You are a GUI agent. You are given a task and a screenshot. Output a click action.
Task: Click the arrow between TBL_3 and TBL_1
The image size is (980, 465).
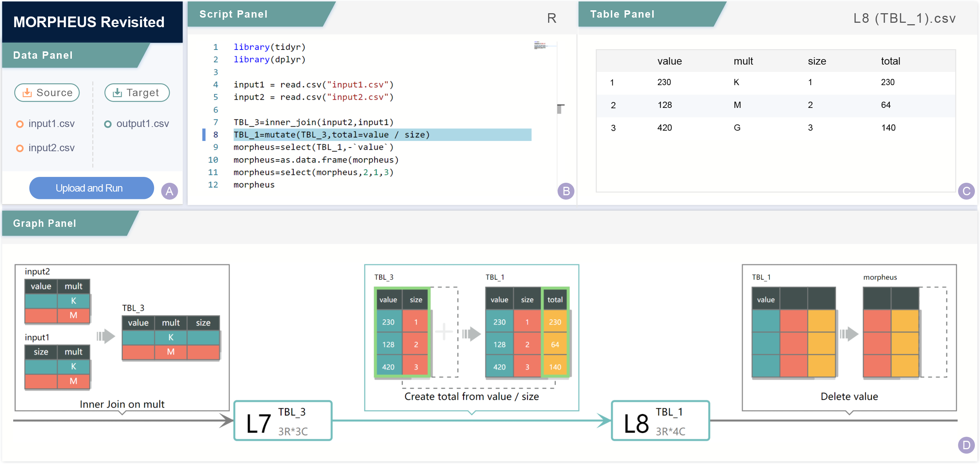[471, 334]
